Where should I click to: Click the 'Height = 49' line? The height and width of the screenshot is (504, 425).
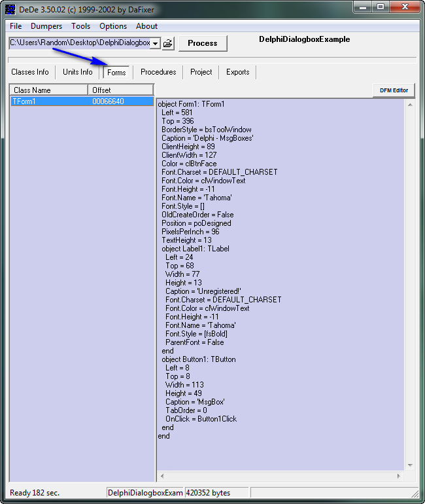tap(184, 393)
